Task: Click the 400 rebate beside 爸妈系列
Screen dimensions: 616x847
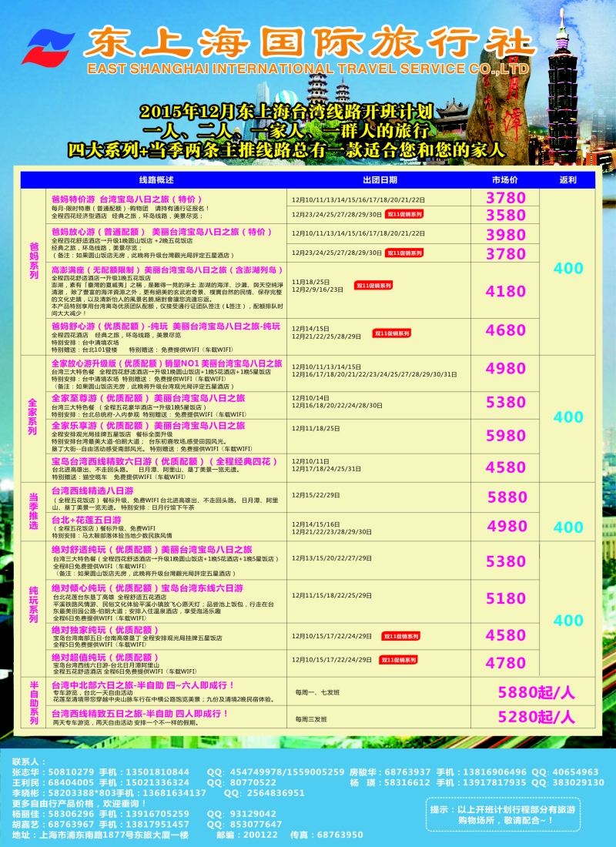Action: coord(568,269)
